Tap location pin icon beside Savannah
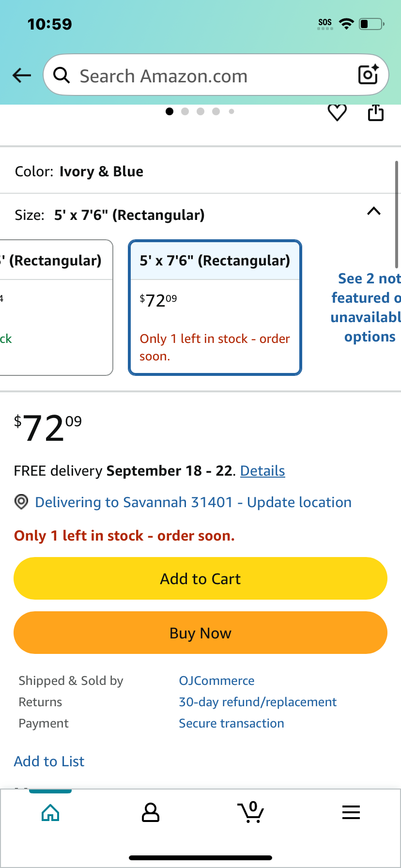Screen dimensions: 401x868 point(21,502)
